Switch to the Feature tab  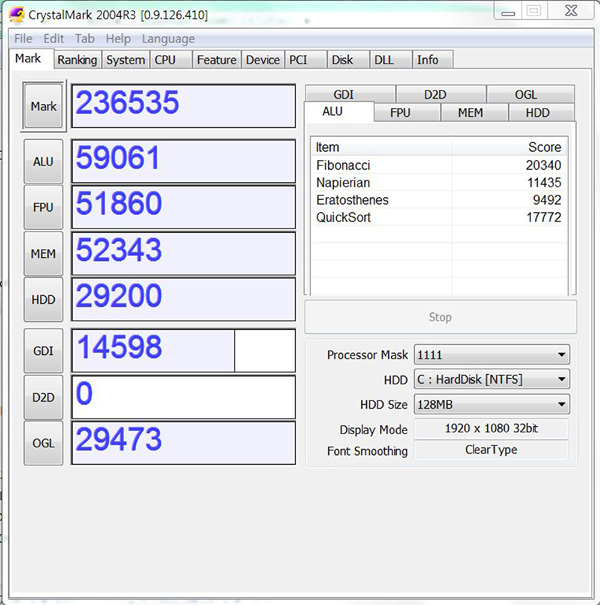[216, 60]
